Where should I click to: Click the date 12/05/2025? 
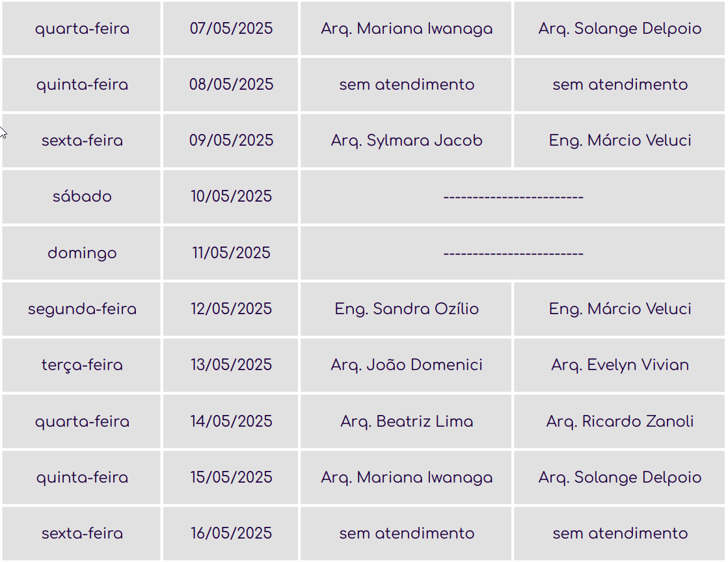pos(231,309)
